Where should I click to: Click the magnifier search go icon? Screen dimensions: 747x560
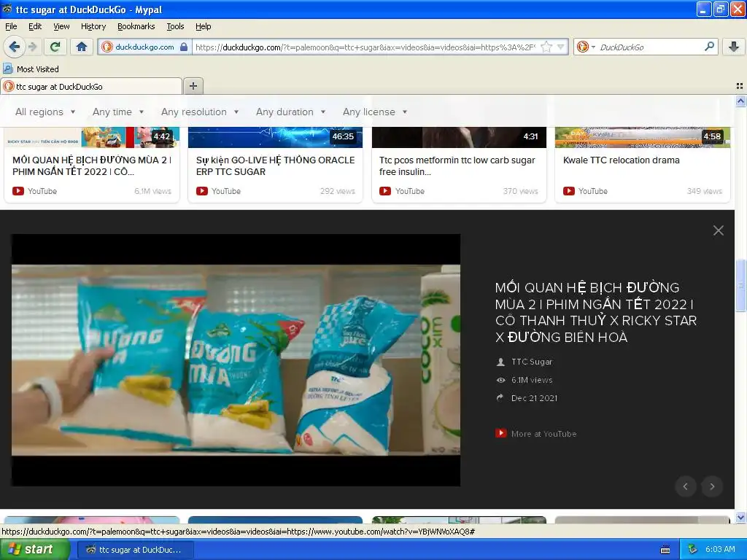[x=709, y=47]
